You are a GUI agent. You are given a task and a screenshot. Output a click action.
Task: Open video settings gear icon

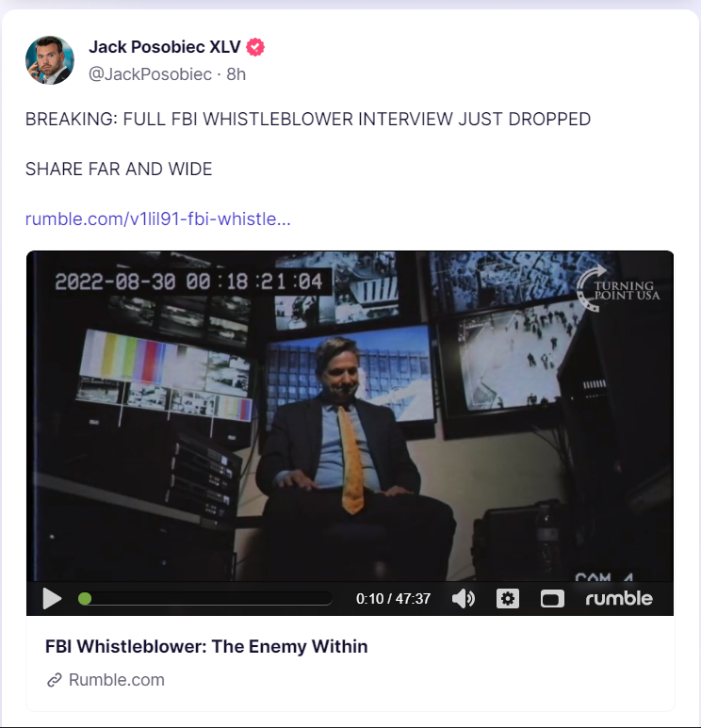click(508, 598)
